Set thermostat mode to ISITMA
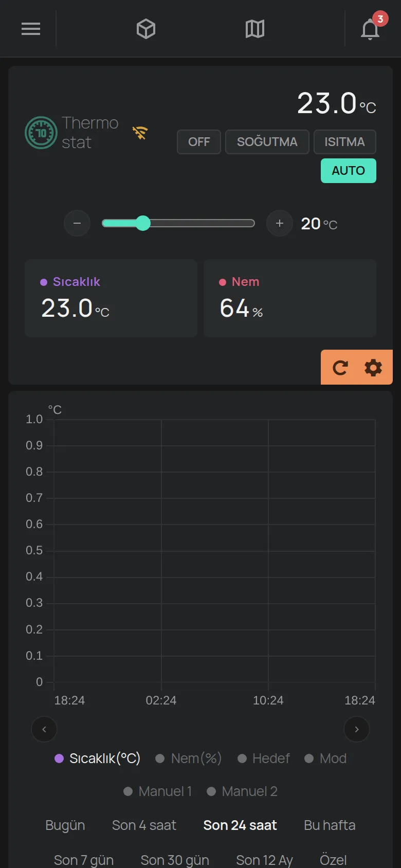The width and height of the screenshot is (401, 868). pos(345,142)
